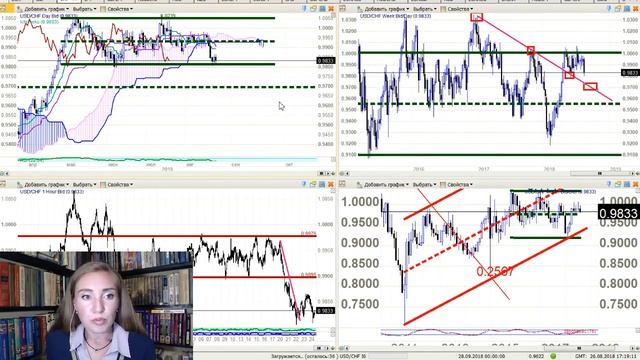Screen dimensions: 640x360
Task: Close the USD/CHF Day chart panel
Action: click(x=331, y=9)
